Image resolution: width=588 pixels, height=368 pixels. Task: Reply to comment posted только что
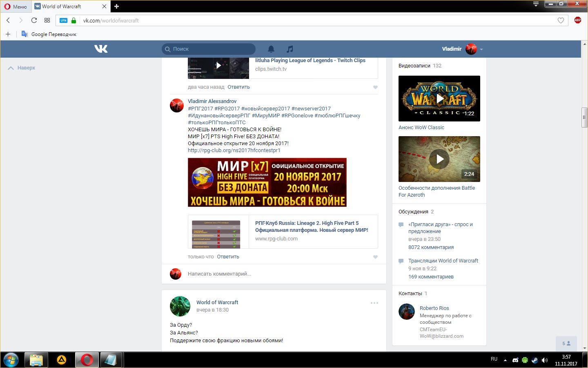click(x=228, y=257)
